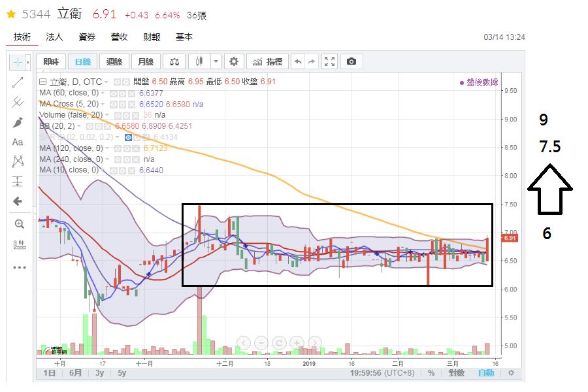Select the price range measurement tool
Viewport: 588px width, 392px height.
click(18, 182)
